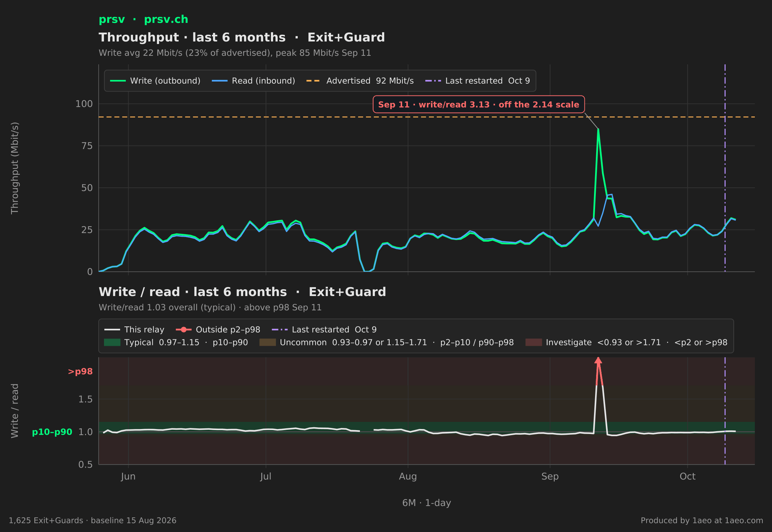772x532 pixels.
Task: Click the 75 tick on throughput axis
Action: click(87, 146)
